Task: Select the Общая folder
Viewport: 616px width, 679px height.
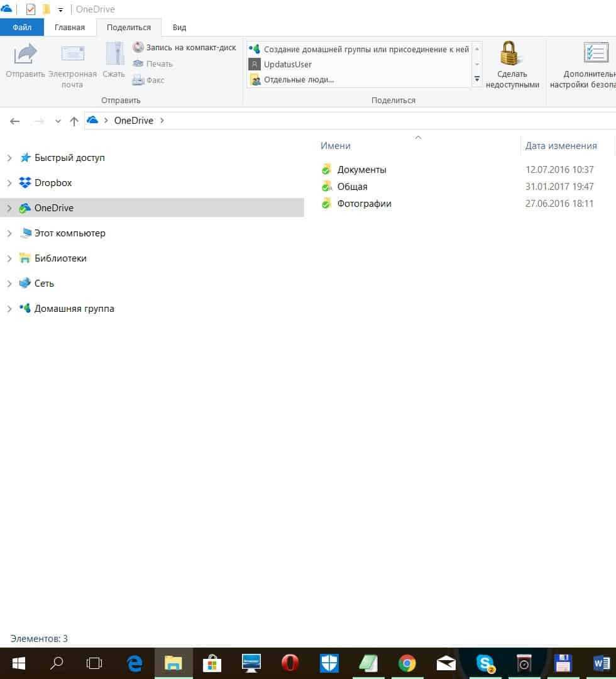Action: tap(344, 187)
